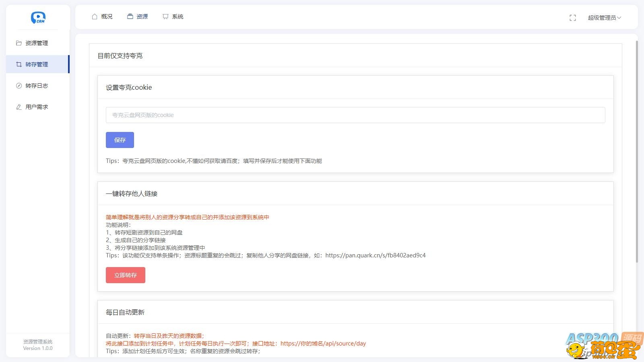This screenshot has height=362, width=644.
Task: Click the CRM logo icon
Action: click(38, 18)
